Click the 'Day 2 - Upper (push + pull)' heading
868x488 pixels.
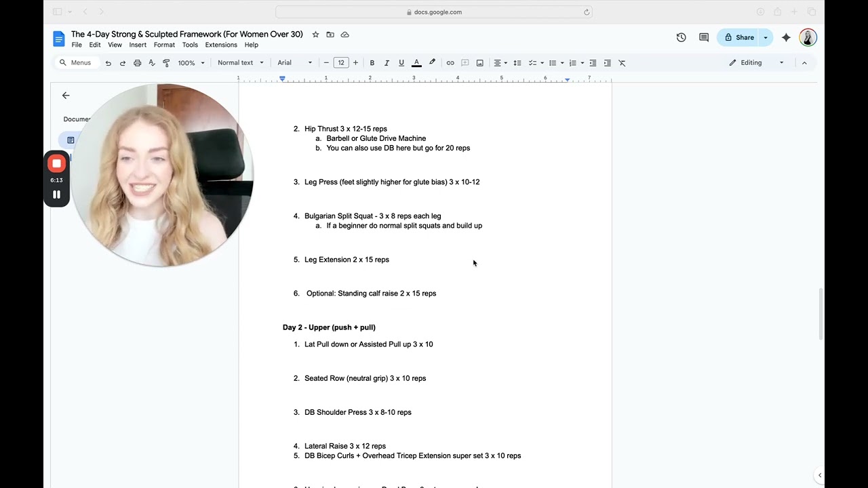pyautogui.click(x=329, y=327)
